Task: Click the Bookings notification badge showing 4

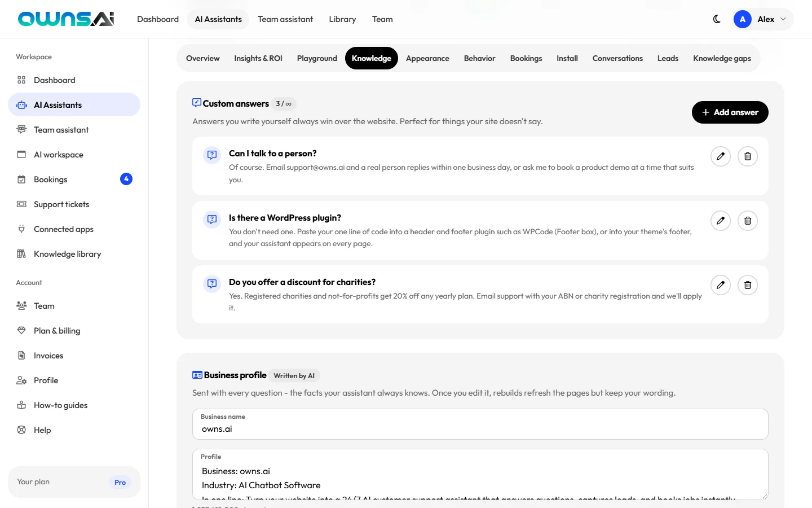Action: click(126, 179)
